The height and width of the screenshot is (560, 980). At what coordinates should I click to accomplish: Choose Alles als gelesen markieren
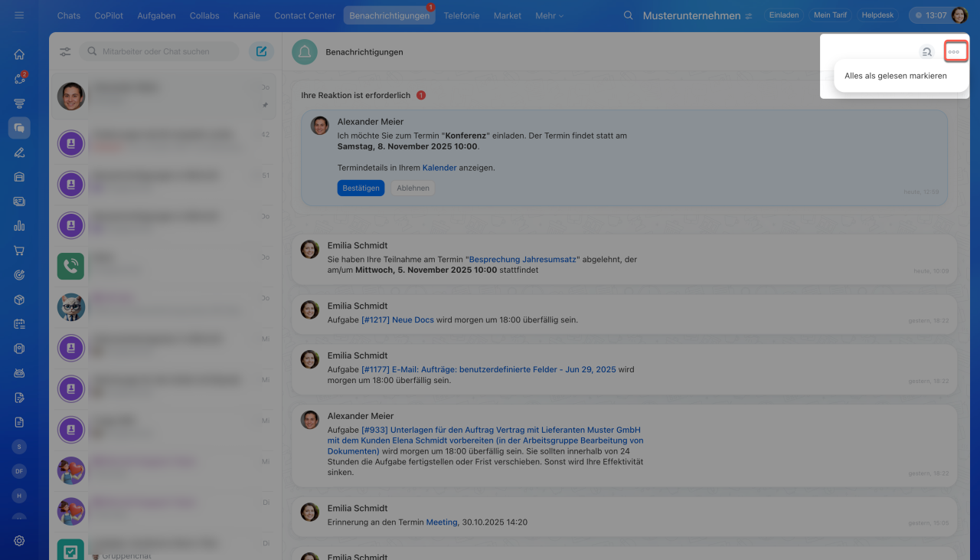click(x=896, y=76)
